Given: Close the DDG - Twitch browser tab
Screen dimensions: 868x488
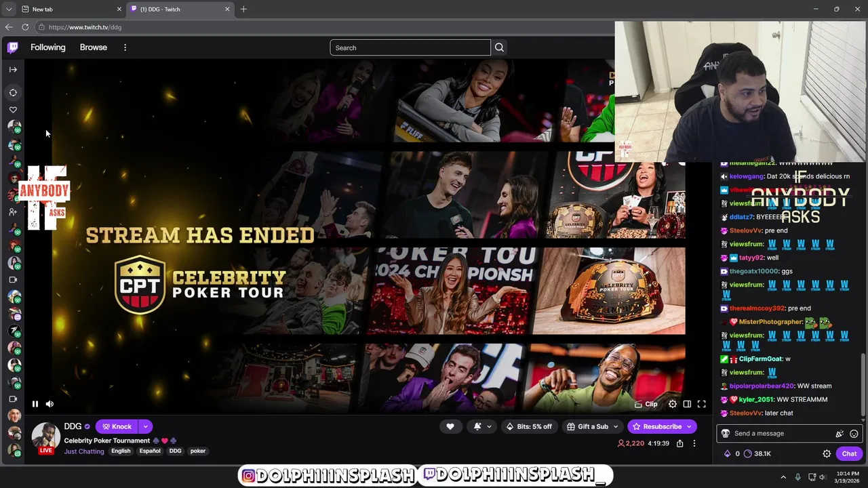Looking at the screenshot, I should click(227, 9).
